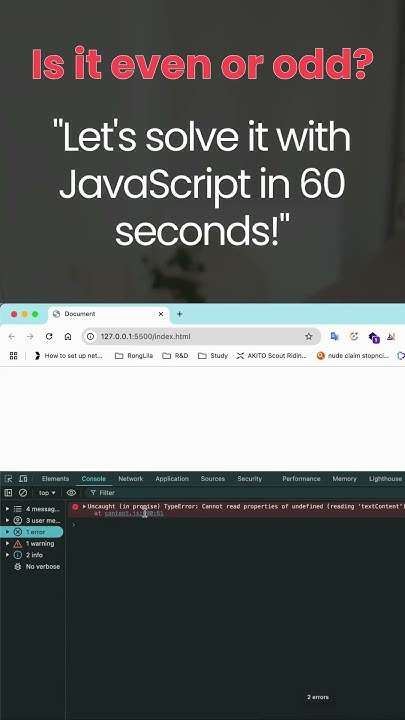Screen dimensions: 405x720
Task: Expand the '1 error' sidebar group
Action: tap(7, 532)
